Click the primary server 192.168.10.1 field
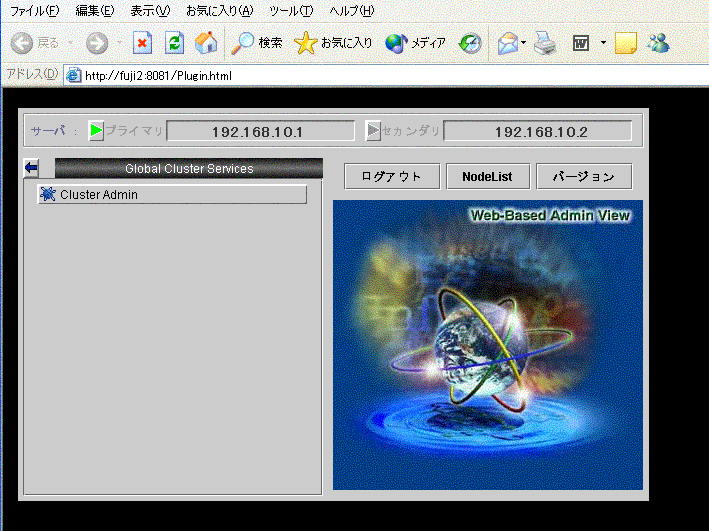 pos(260,131)
